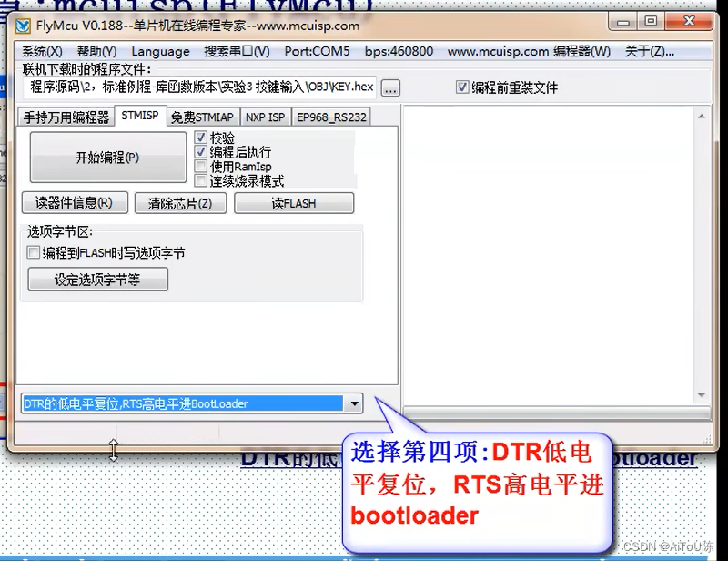Click the 联机下载时的程序文件 label
728x561 pixels.
[x=86, y=69]
